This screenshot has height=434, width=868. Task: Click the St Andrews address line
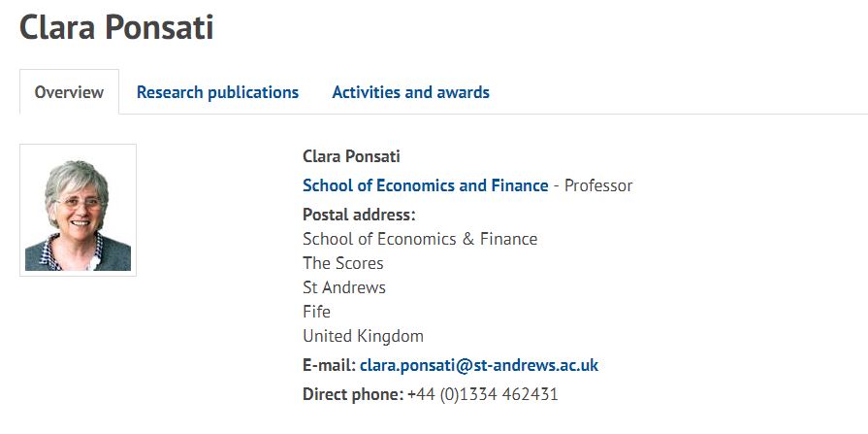point(344,287)
